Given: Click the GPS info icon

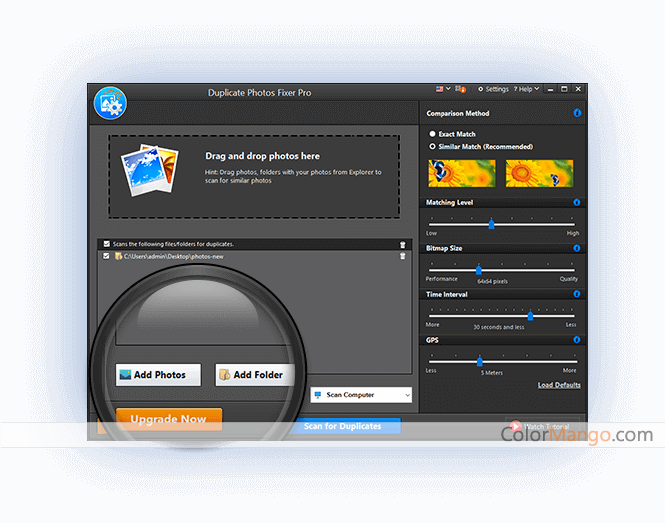Looking at the screenshot, I should tap(577, 340).
